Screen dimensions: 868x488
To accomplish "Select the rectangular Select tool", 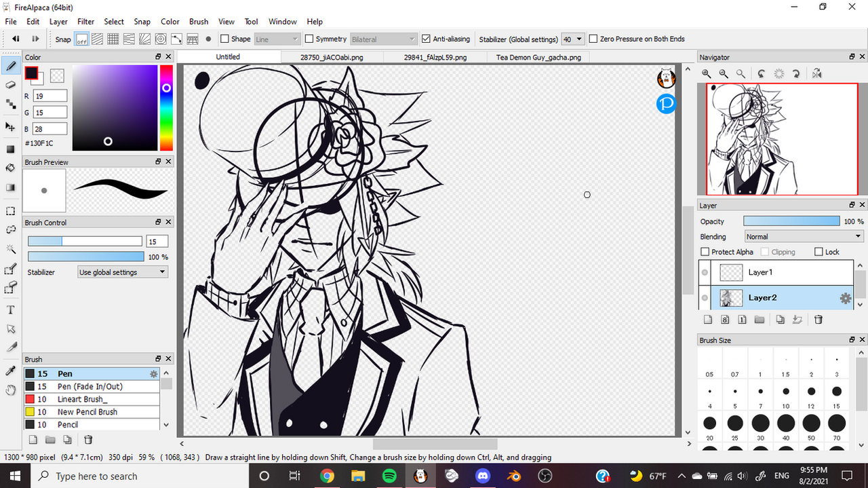I will tap(11, 211).
